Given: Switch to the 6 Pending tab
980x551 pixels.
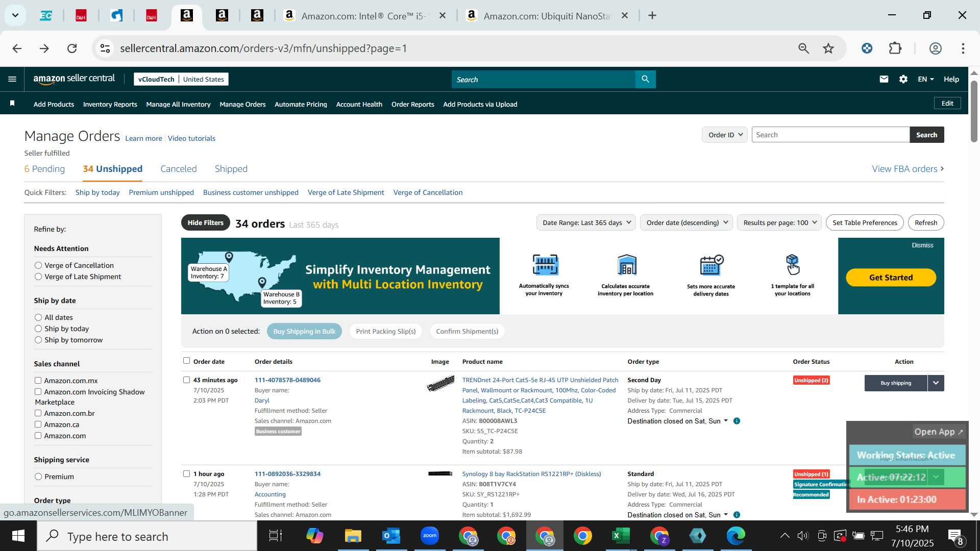Looking at the screenshot, I should [x=44, y=169].
